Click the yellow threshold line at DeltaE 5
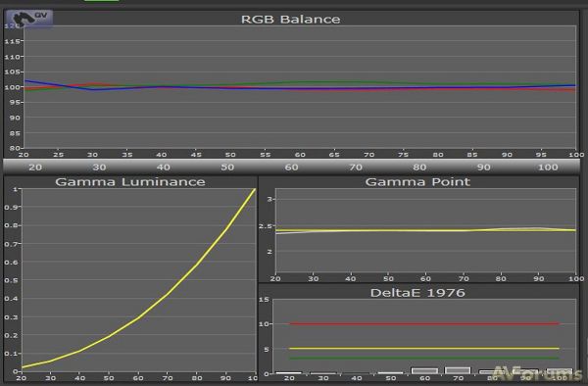This screenshot has height=386, width=588. [424, 349]
